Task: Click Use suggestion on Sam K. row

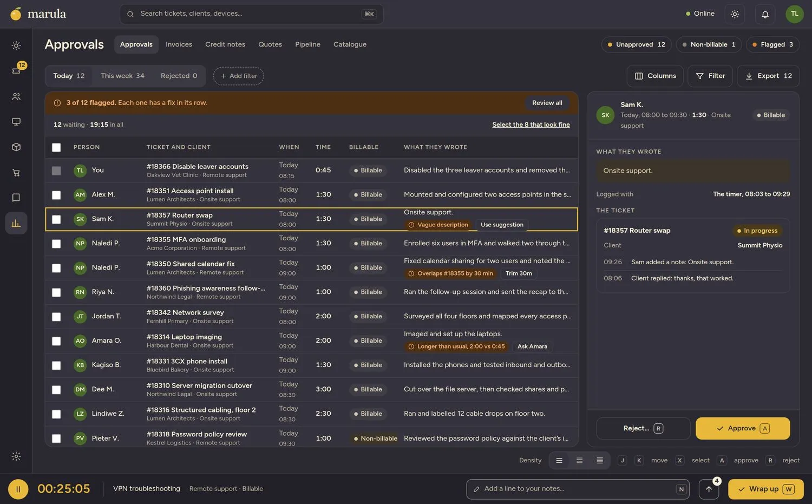Action: pyautogui.click(x=502, y=225)
